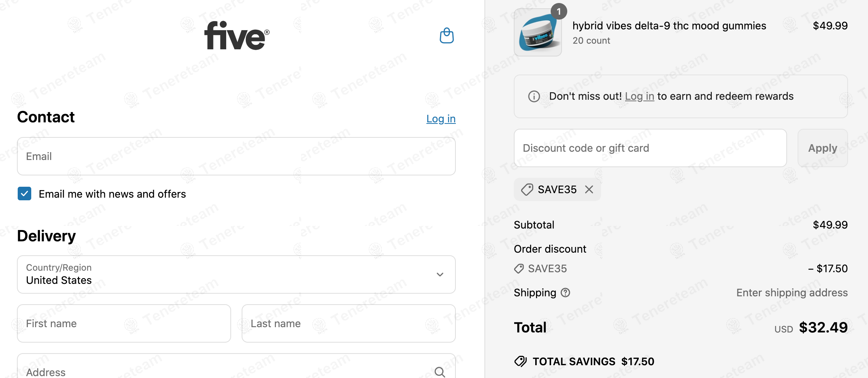
Task: Uncheck Email me with news and offers
Action: 24,194
